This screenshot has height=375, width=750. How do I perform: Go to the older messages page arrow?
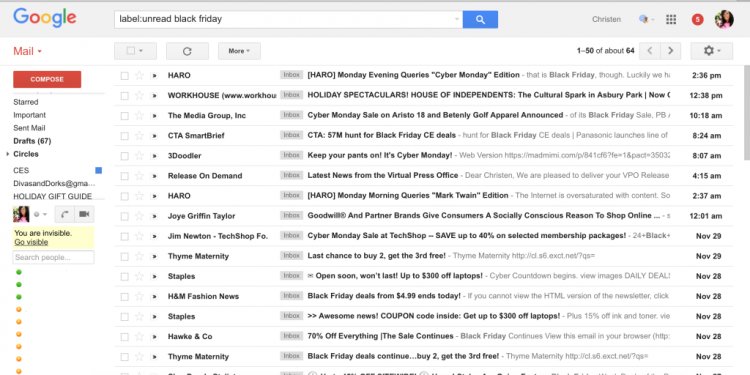(x=670, y=51)
